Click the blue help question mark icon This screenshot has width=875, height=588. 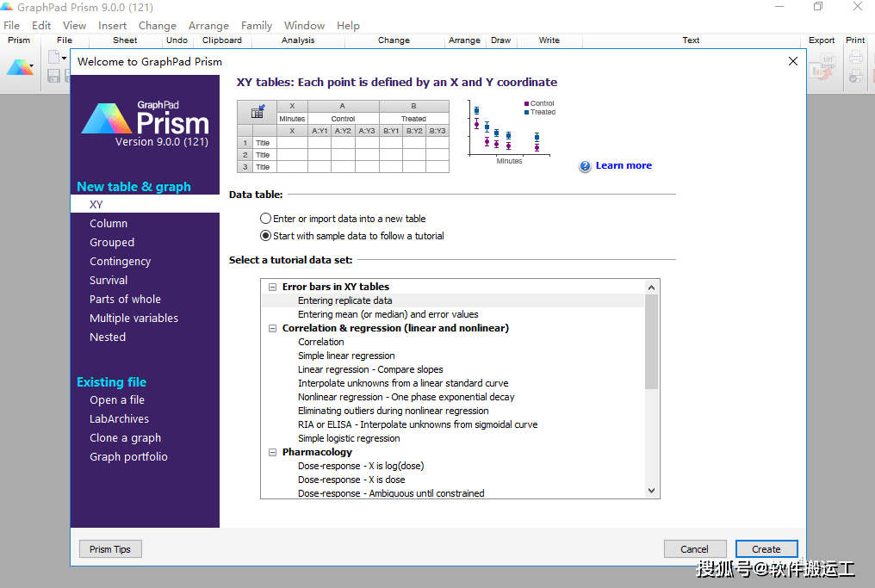585,166
